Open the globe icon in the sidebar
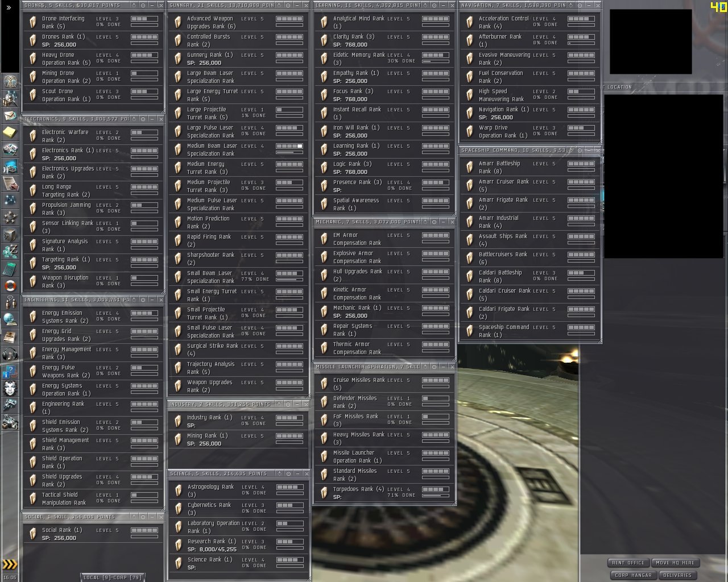This screenshot has height=582, width=728. 10,320
